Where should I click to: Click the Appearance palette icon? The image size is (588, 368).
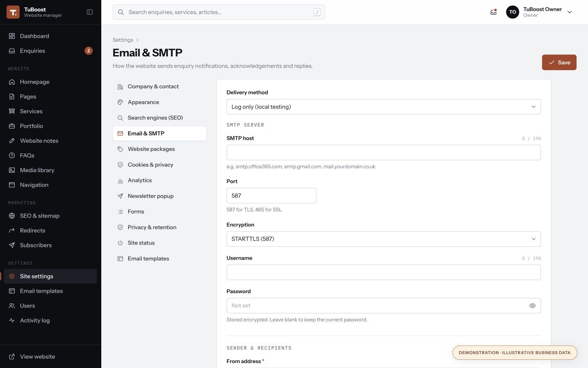[120, 102]
